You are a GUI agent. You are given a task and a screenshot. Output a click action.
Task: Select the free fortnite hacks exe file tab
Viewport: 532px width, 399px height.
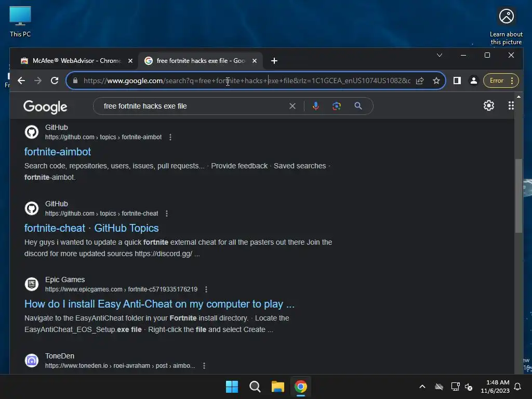pos(200,61)
